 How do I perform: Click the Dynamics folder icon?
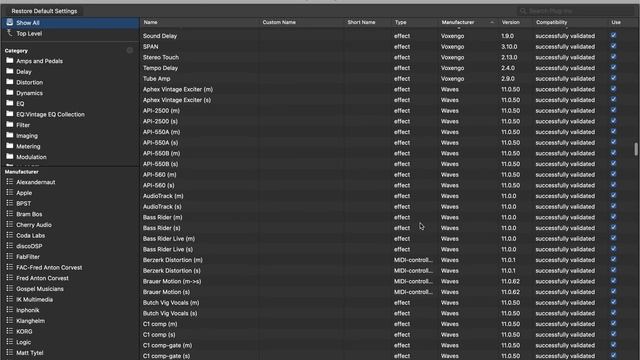10,92
